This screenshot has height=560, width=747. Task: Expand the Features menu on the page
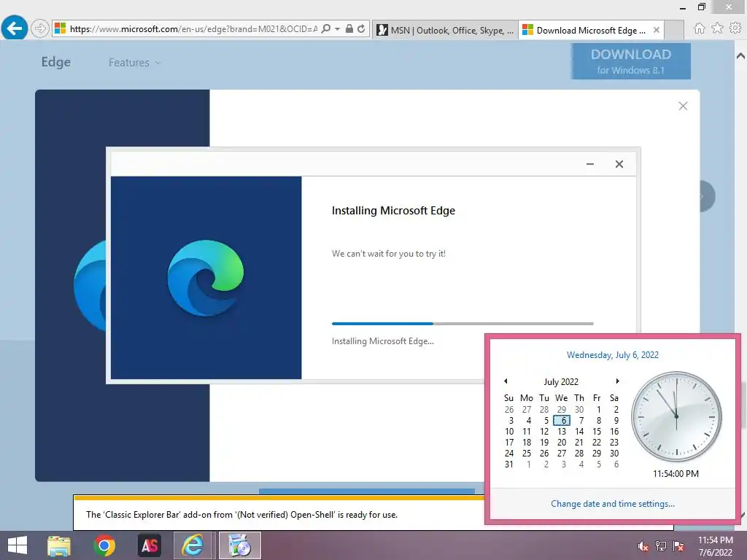[134, 63]
